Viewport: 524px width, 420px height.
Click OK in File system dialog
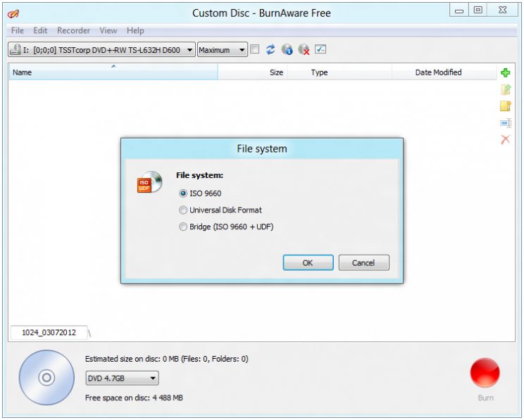(308, 262)
